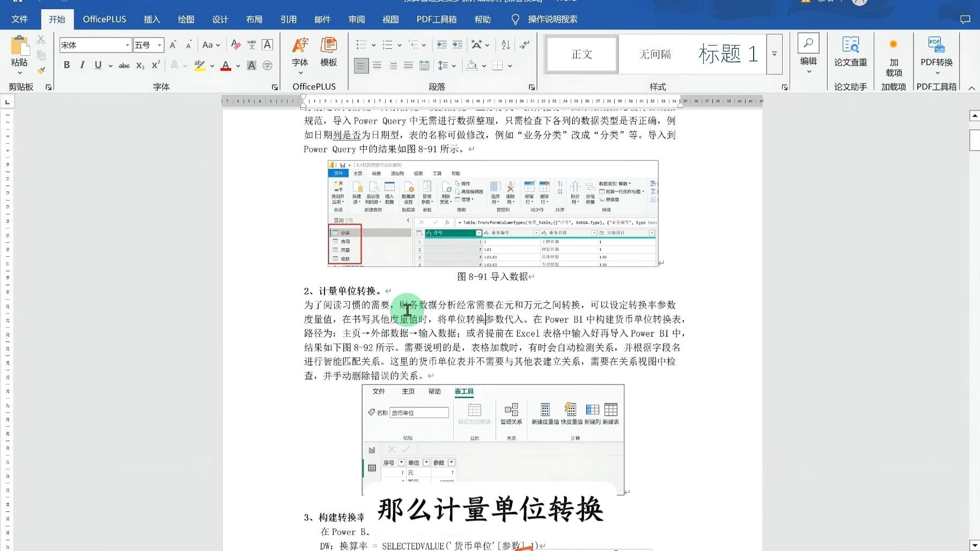Apply the 标题 1 style

click(728, 54)
